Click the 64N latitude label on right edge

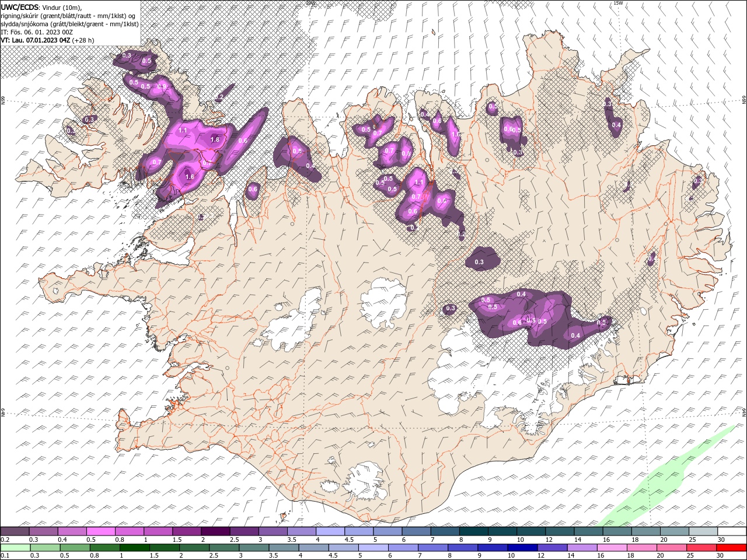tap(744, 412)
